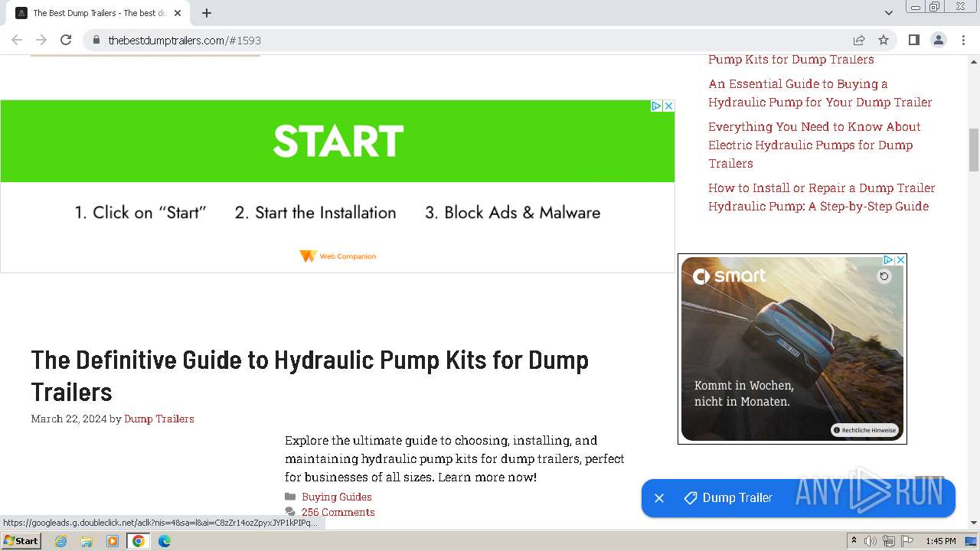980x551 pixels.
Task: Open the Chrome three-dot menu
Action: [x=963, y=40]
